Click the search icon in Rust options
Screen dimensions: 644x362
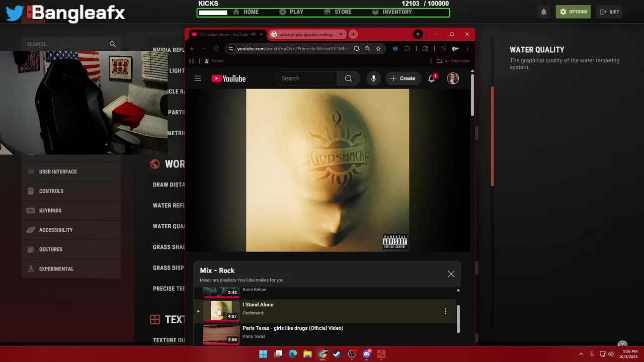113,44
